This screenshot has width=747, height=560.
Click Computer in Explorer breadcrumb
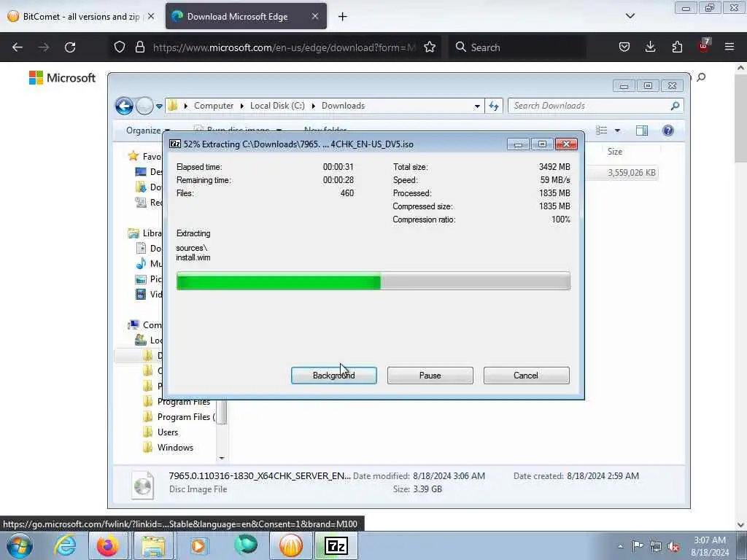tap(214, 106)
